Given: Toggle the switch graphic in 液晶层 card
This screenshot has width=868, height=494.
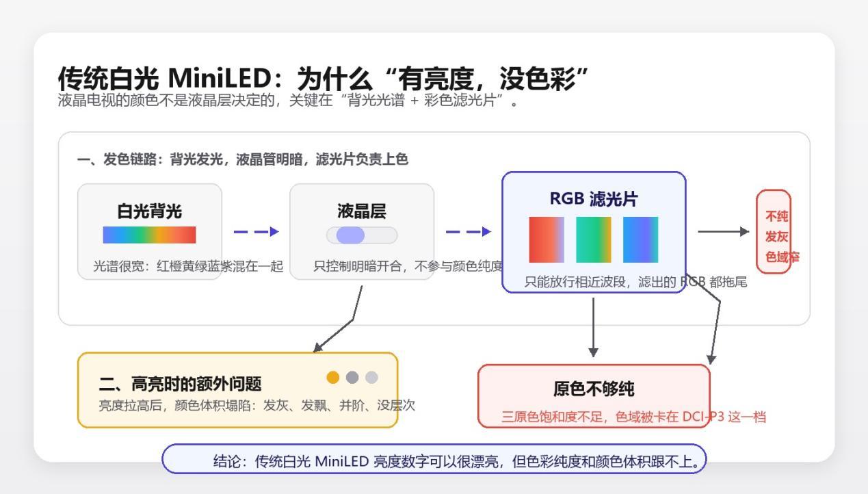Looking at the screenshot, I should pyautogui.click(x=362, y=235).
